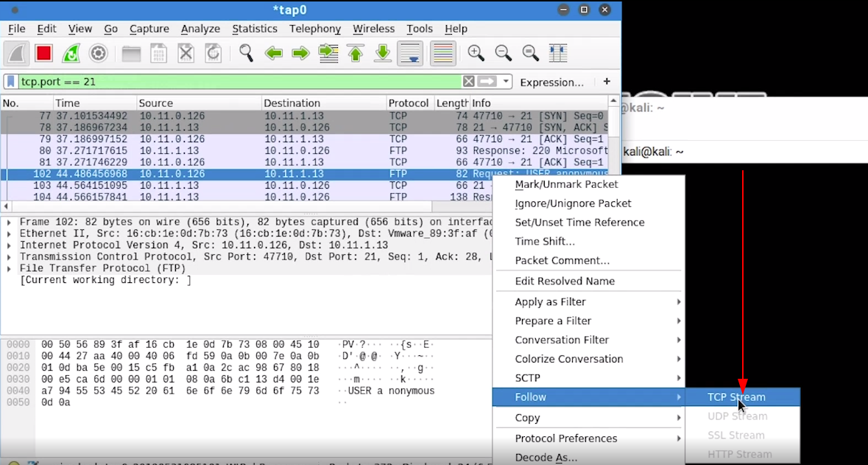This screenshot has width=868, height=465.
Task: Toggle packet list colorization
Action: tap(442, 53)
